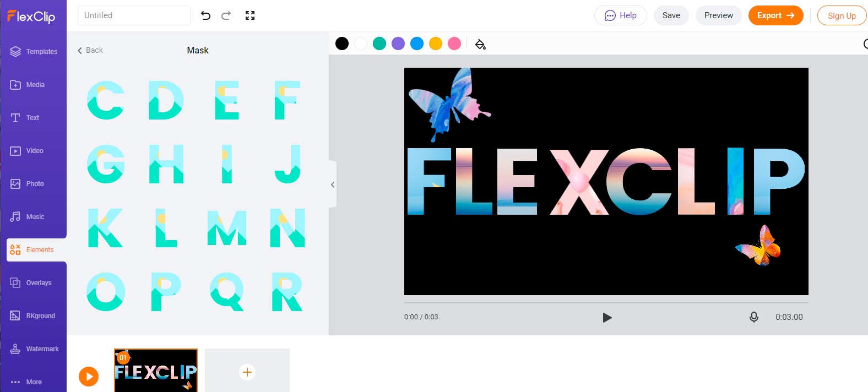Image resolution: width=868 pixels, height=392 pixels.
Task: Choose the pink color swatch
Action: [x=454, y=43]
